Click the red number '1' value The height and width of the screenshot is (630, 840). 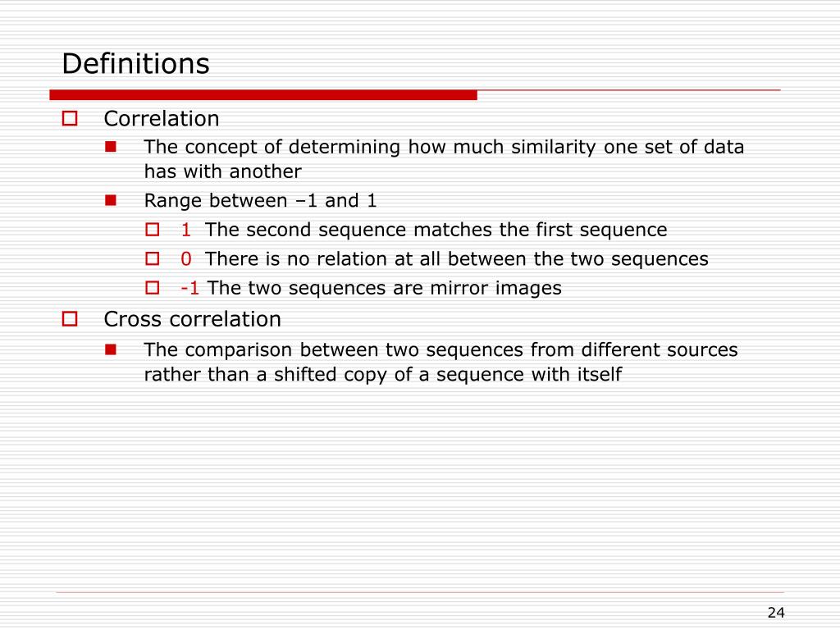[186, 230]
